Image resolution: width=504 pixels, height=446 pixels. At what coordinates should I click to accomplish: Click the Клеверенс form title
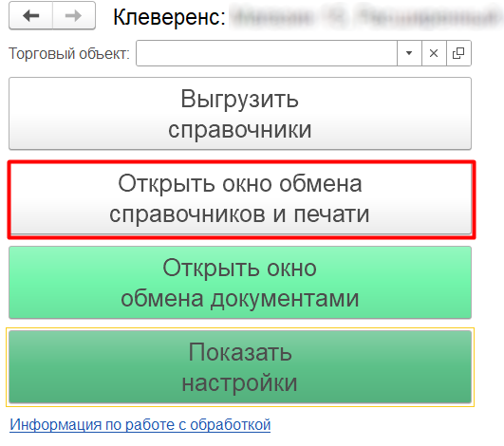(169, 17)
